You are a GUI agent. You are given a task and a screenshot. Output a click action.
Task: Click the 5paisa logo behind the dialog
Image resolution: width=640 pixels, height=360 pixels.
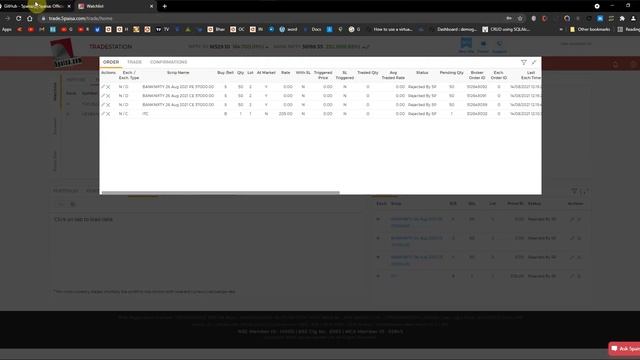66,53
